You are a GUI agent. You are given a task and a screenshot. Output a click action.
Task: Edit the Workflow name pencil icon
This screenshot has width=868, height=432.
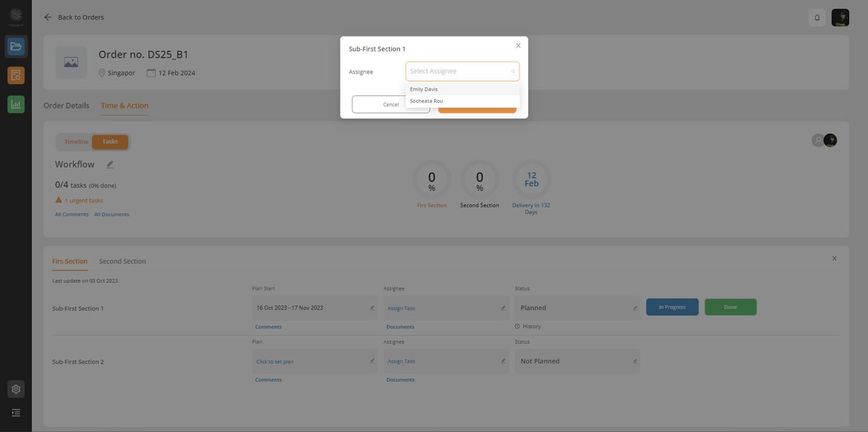point(110,165)
